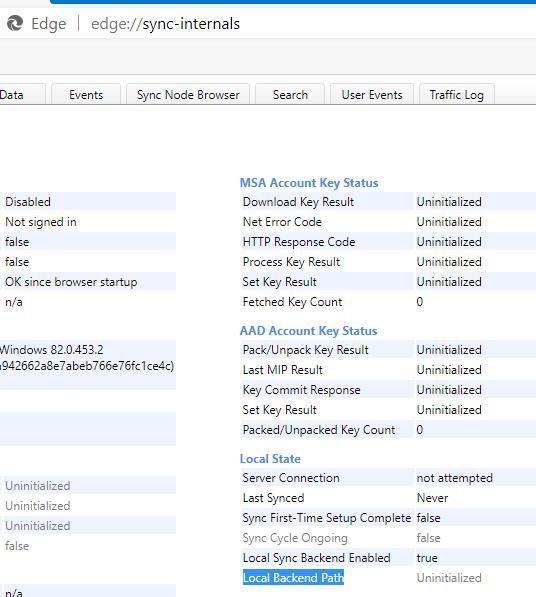Select the Net Error Code label
Screen dimensions: 536x597
click(x=282, y=222)
